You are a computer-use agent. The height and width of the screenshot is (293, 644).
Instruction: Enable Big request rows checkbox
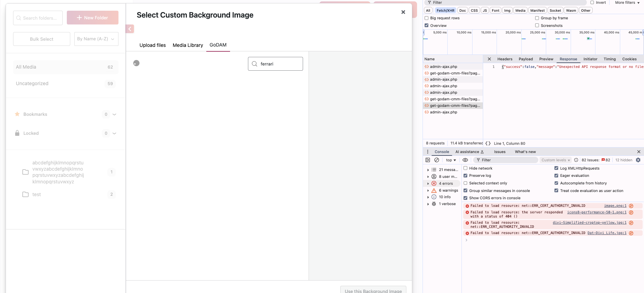pyautogui.click(x=427, y=18)
